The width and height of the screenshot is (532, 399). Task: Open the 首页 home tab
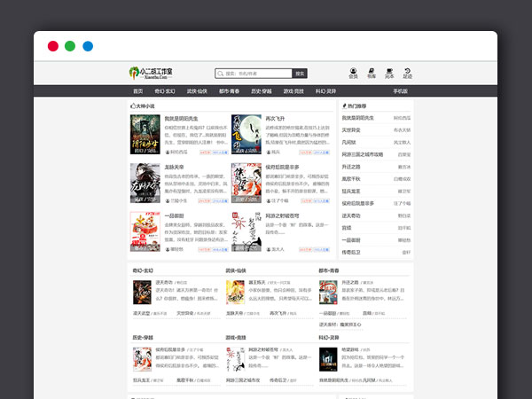(x=137, y=90)
